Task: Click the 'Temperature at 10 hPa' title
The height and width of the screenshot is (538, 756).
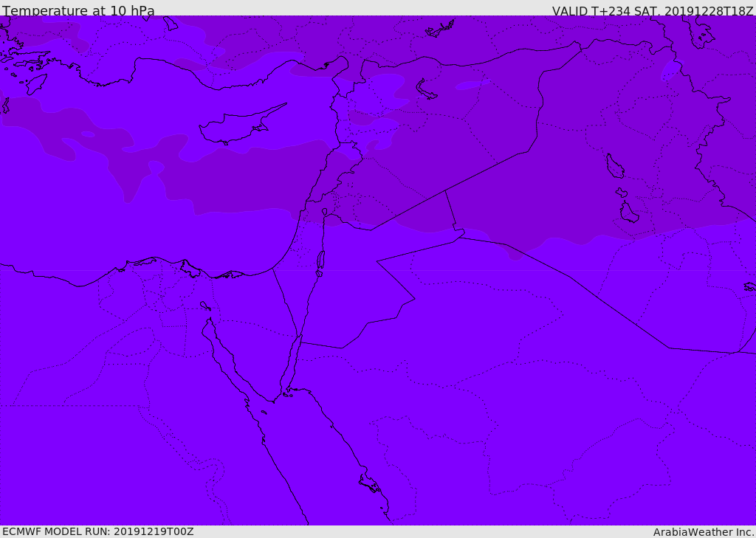Action: (x=78, y=10)
